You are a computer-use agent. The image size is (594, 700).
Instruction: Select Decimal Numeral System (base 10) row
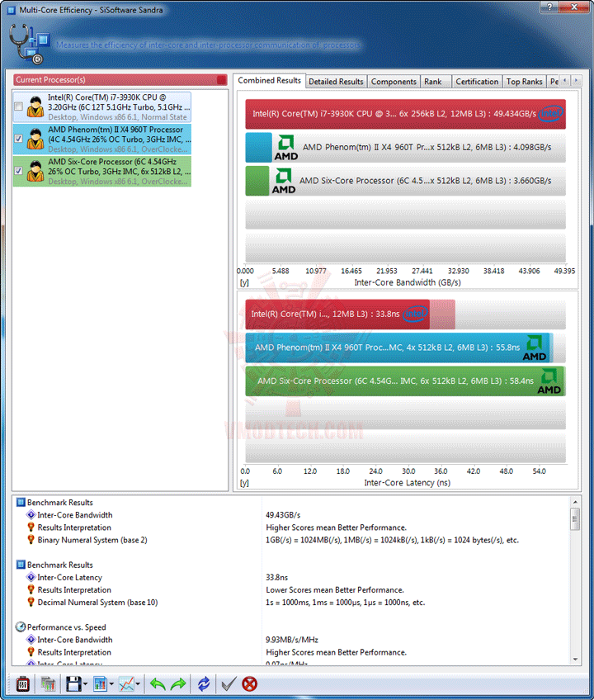pyautogui.click(x=292, y=603)
